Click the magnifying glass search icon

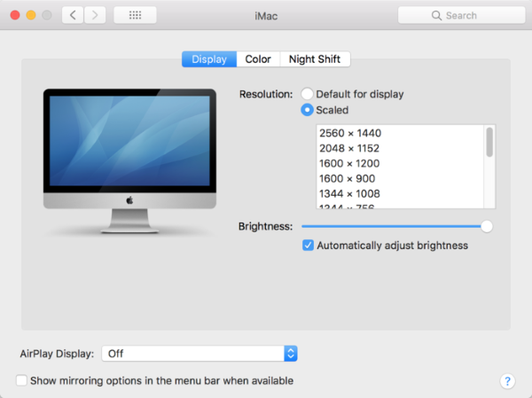coord(436,16)
